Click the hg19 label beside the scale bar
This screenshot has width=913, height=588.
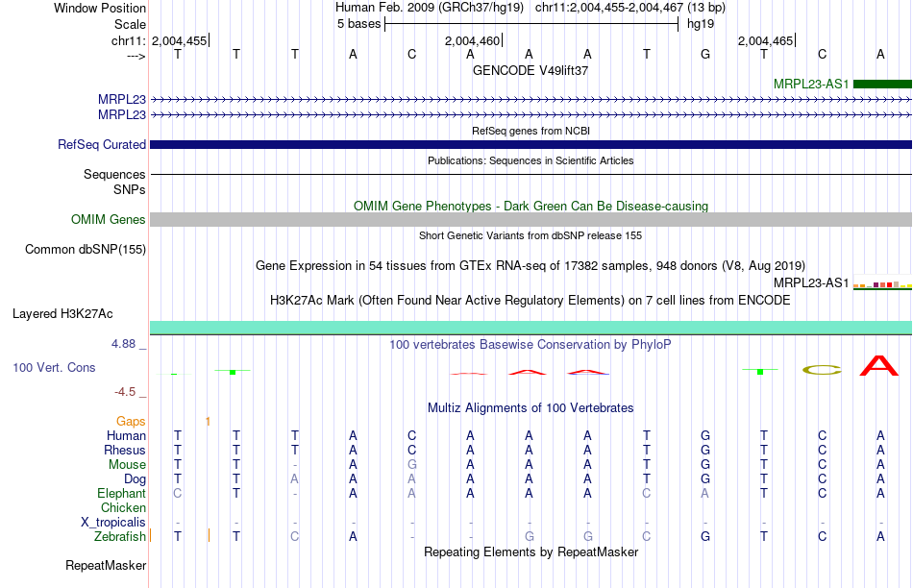coord(701,24)
